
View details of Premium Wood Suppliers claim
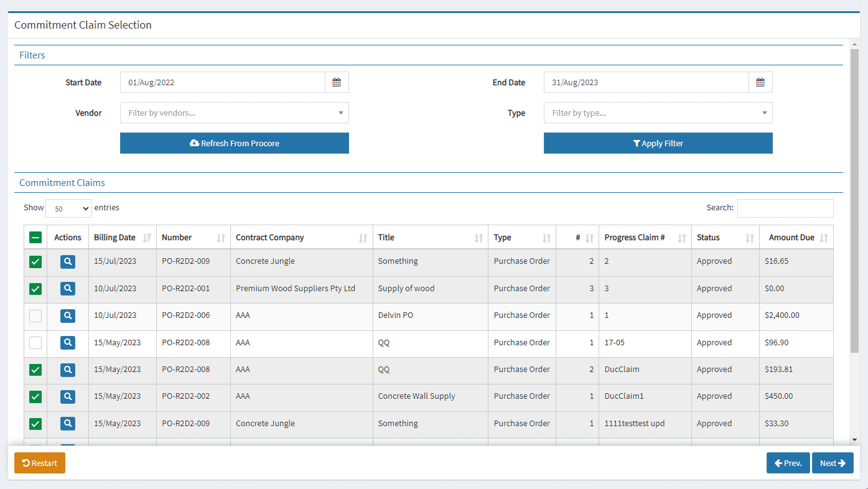coord(68,289)
